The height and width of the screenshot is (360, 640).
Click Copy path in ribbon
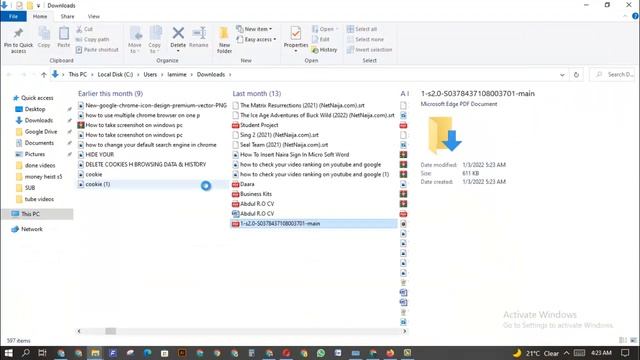(92, 40)
